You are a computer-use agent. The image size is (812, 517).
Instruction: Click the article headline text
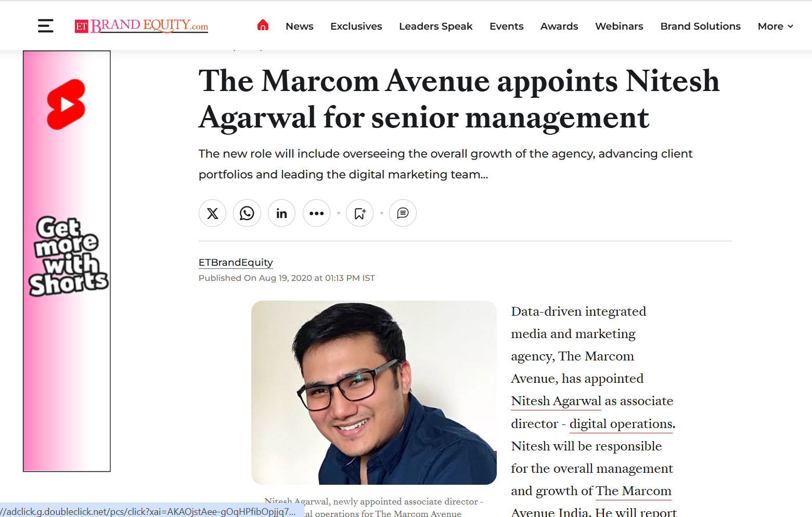click(x=459, y=99)
